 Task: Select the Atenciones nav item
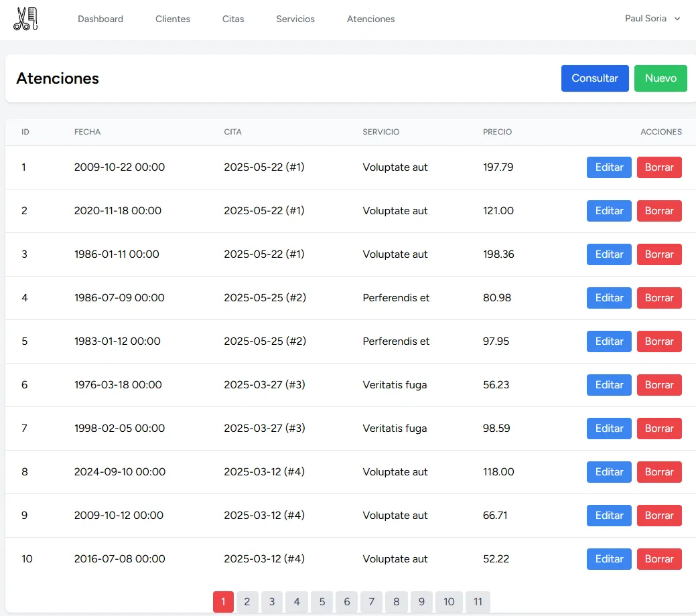(x=370, y=19)
